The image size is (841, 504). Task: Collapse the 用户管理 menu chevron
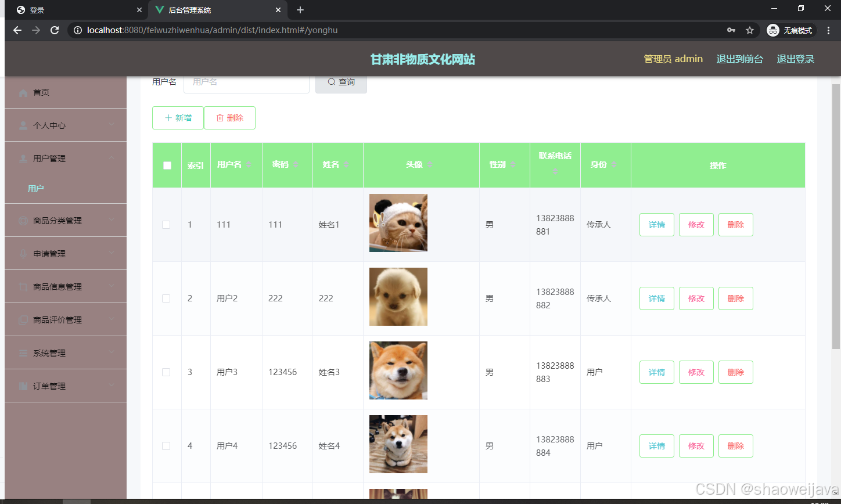click(x=112, y=158)
